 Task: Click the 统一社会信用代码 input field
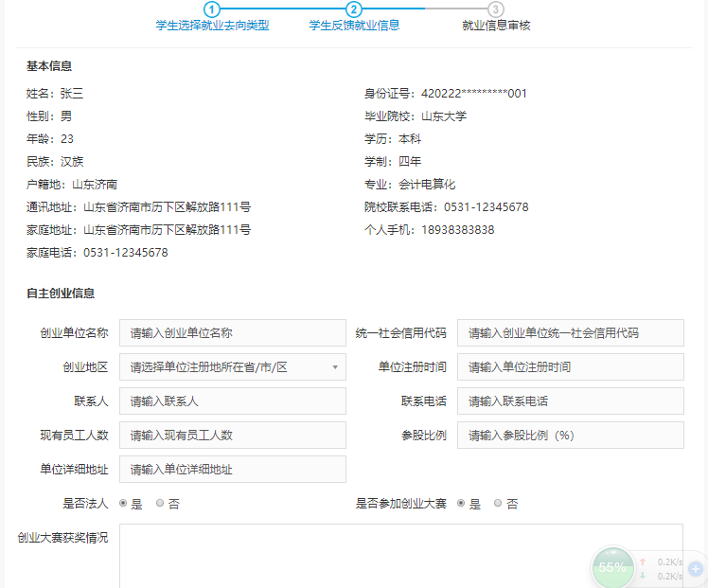(x=570, y=332)
